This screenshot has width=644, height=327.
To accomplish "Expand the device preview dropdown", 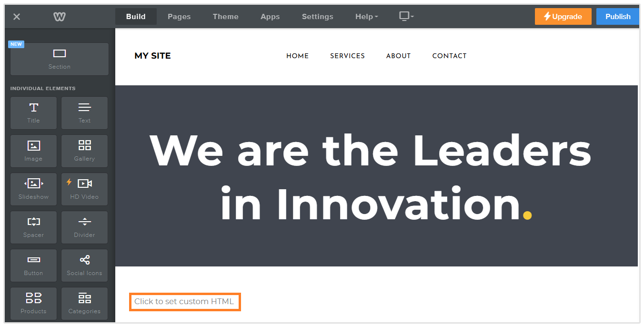I will pos(406,16).
